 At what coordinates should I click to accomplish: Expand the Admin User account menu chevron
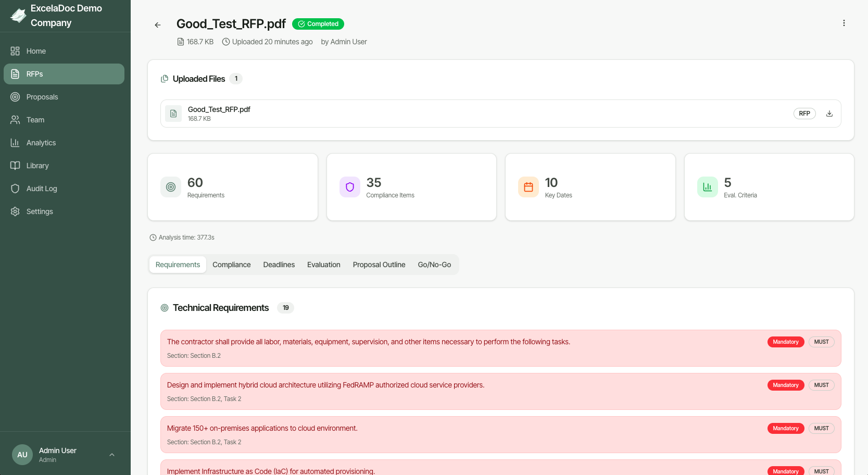(x=112, y=455)
